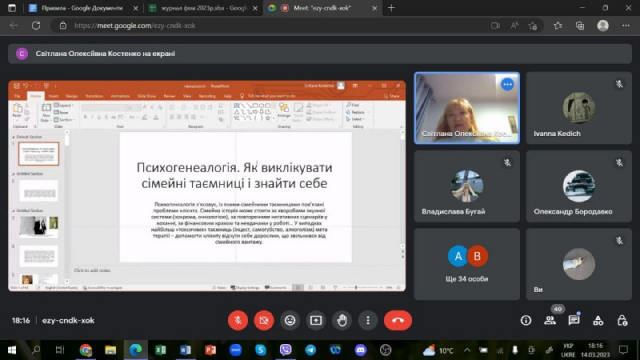The width and height of the screenshot is (640, 360).
Task: Switch to the Правила Google Документи tab
Action: pos(83,8)
